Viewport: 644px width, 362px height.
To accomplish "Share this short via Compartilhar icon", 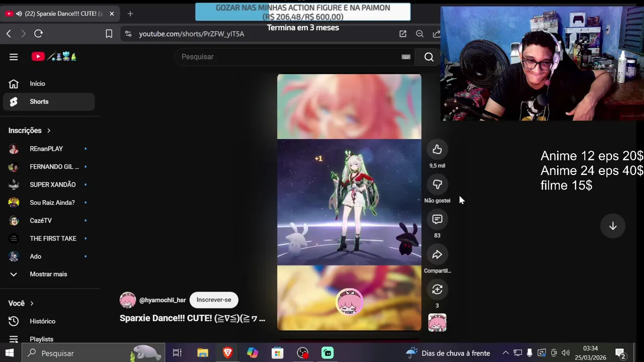I will (x=437, y=254).
